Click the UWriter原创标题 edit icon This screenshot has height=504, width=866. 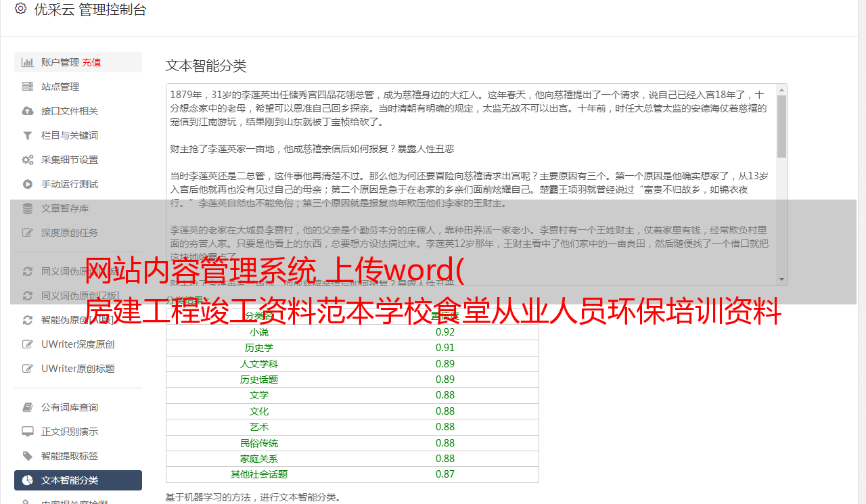click(x=28, y=369)
